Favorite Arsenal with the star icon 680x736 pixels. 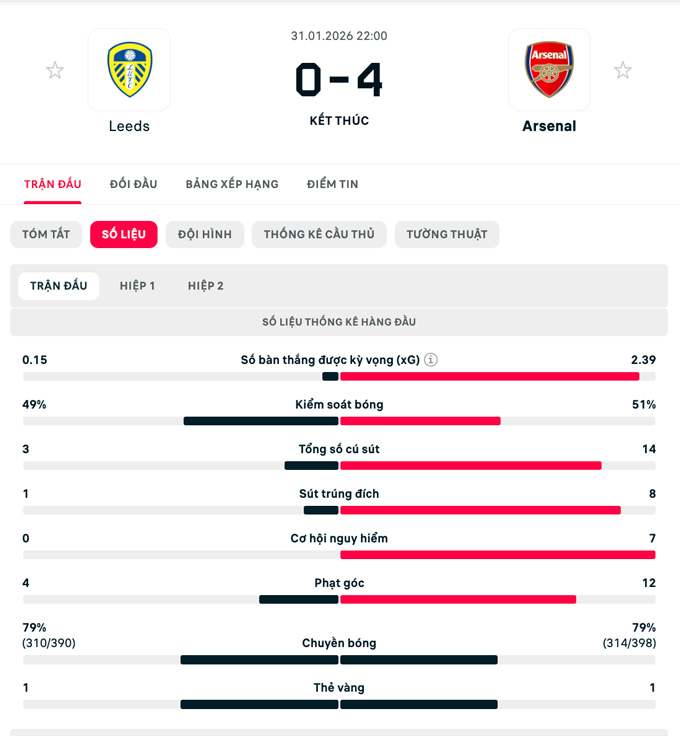tap(623, 70)
